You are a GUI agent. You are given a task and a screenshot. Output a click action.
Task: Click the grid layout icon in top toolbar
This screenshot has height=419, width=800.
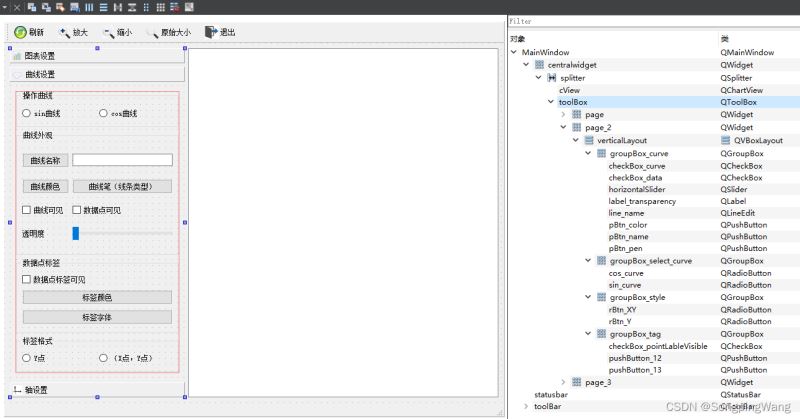click(161, 7)
